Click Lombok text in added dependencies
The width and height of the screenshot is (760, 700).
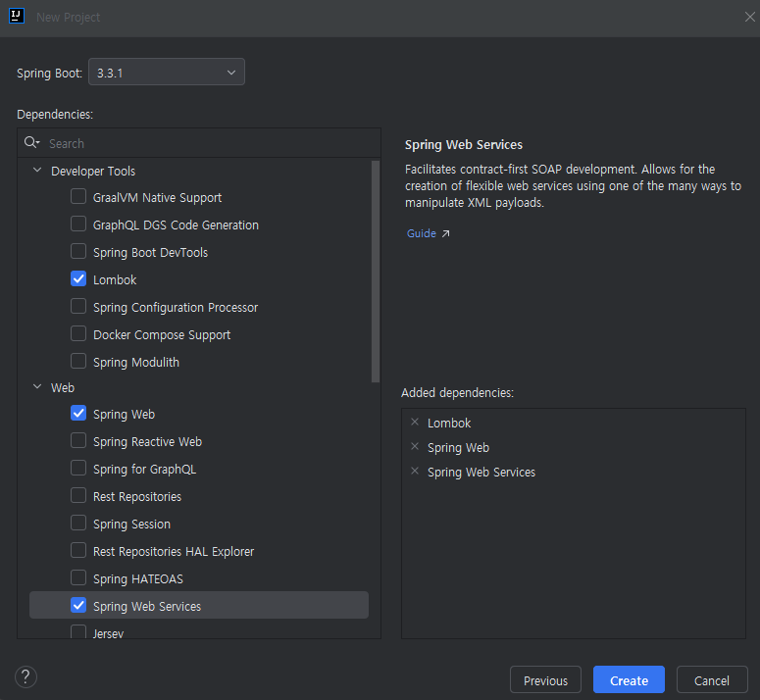[x=449, y=423]
